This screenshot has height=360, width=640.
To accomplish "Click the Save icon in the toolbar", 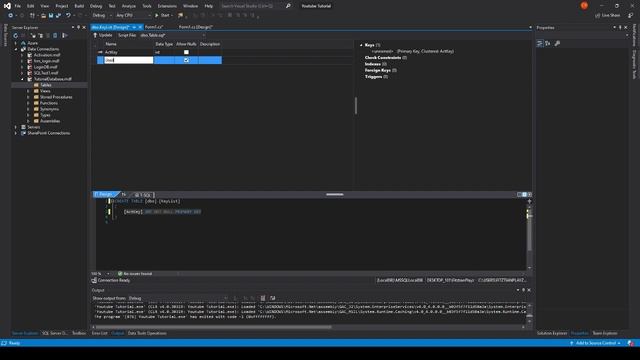I will pyautogui.click(x=51, y=15).
